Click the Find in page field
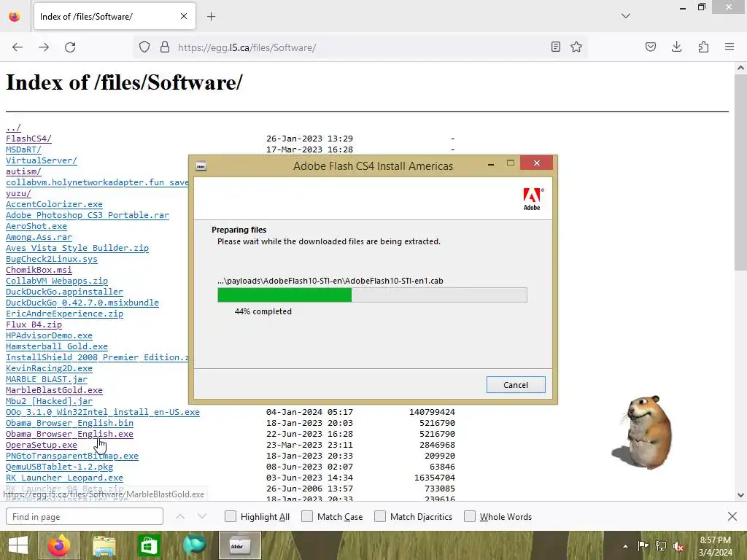Viewport: 747px width, 560px height. [85, 517]
